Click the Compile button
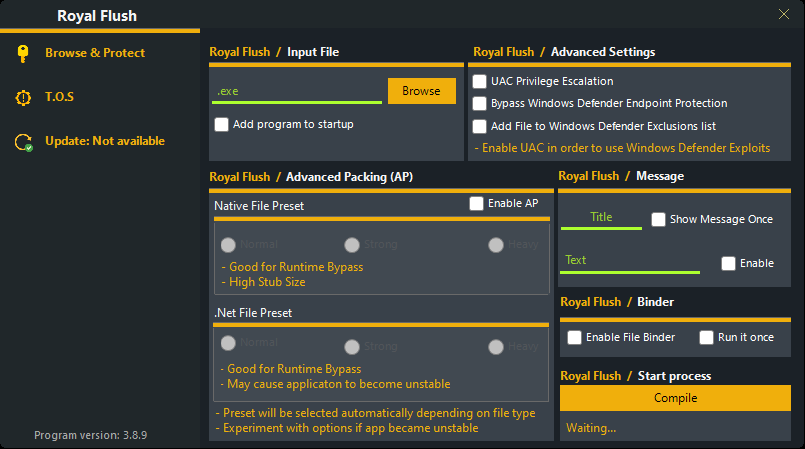Image resolution: width=805 pixels, height=449 pixels. [675, 398]
